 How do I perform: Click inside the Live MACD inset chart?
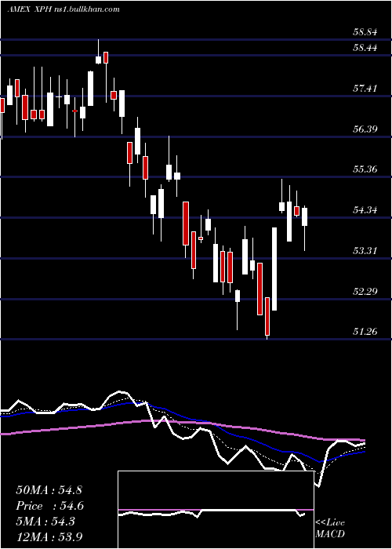(x=216, y=510)
